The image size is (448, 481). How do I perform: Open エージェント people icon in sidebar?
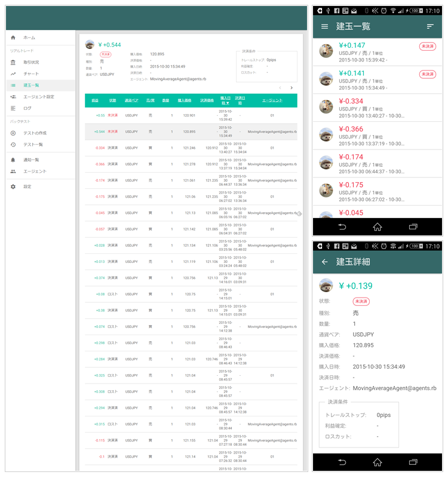point(13,171)
